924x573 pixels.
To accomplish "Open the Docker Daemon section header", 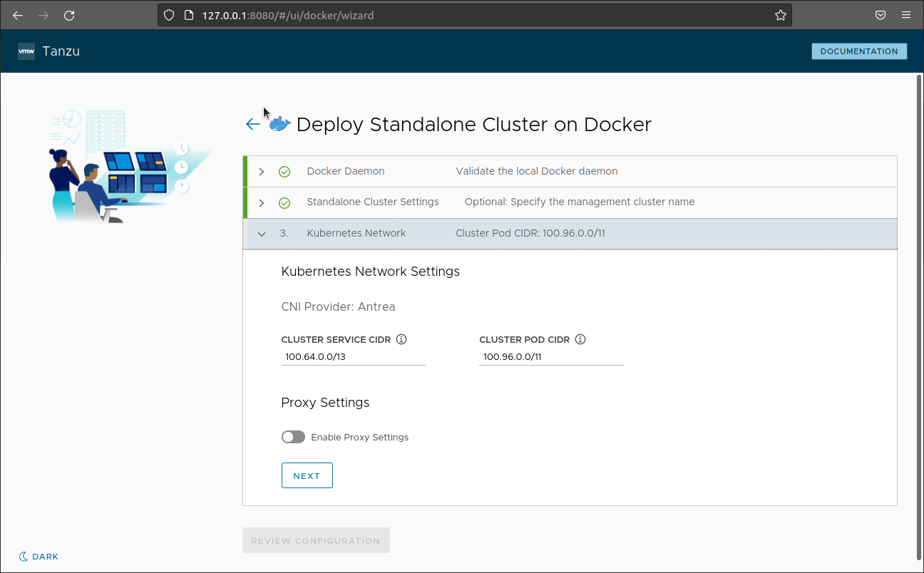I will pyautogui.click(x=570, y=172).
